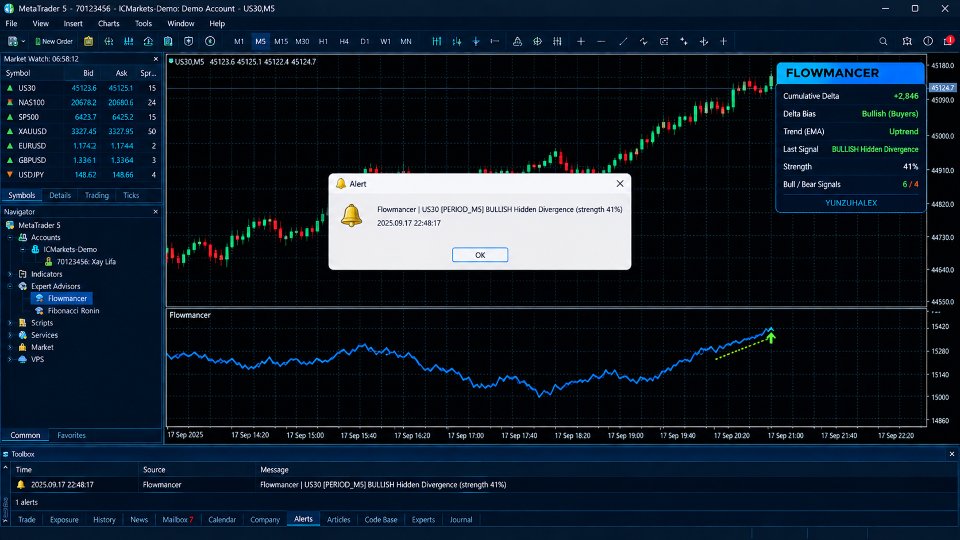Screen dimensions: 960x540
Task: Switch chart to bar chart type
Action: click(x=437, y=41)
